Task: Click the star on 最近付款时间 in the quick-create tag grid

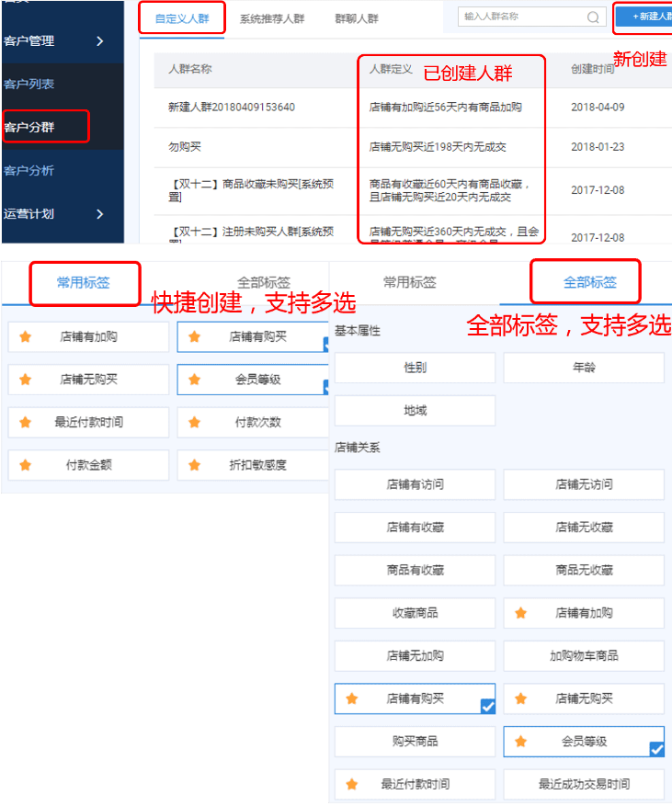Action: click(25, 423)
